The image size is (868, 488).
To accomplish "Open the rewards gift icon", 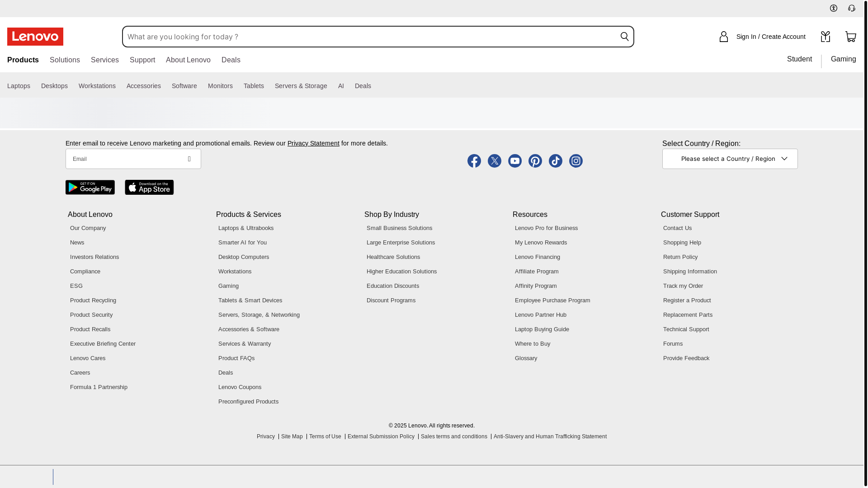I will pos(826,37).
